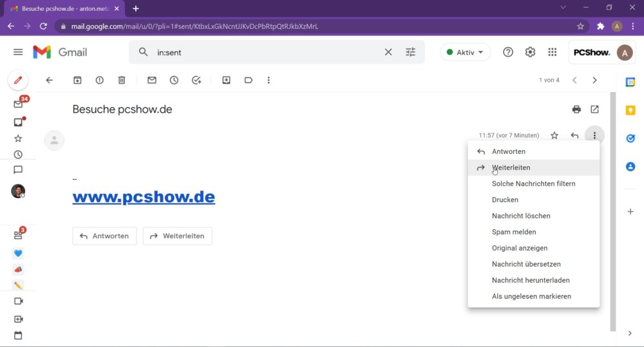Open the labels tag icon

249,80
